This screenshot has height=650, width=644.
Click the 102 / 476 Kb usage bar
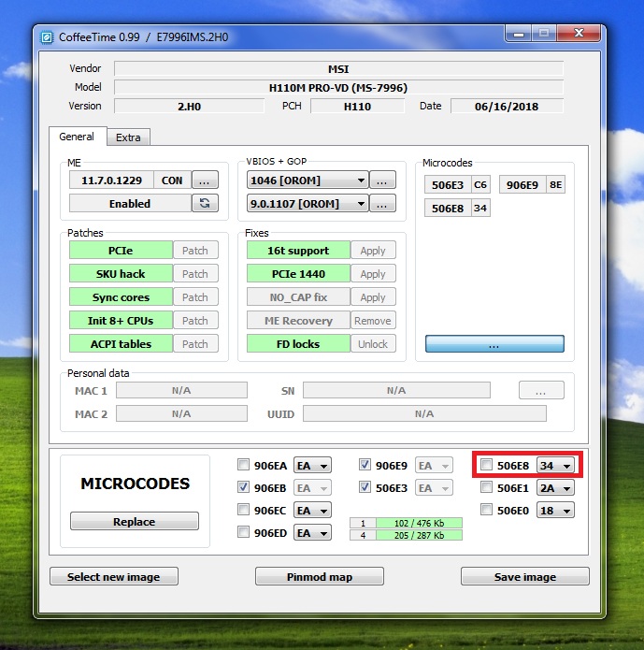click(419, 523)
